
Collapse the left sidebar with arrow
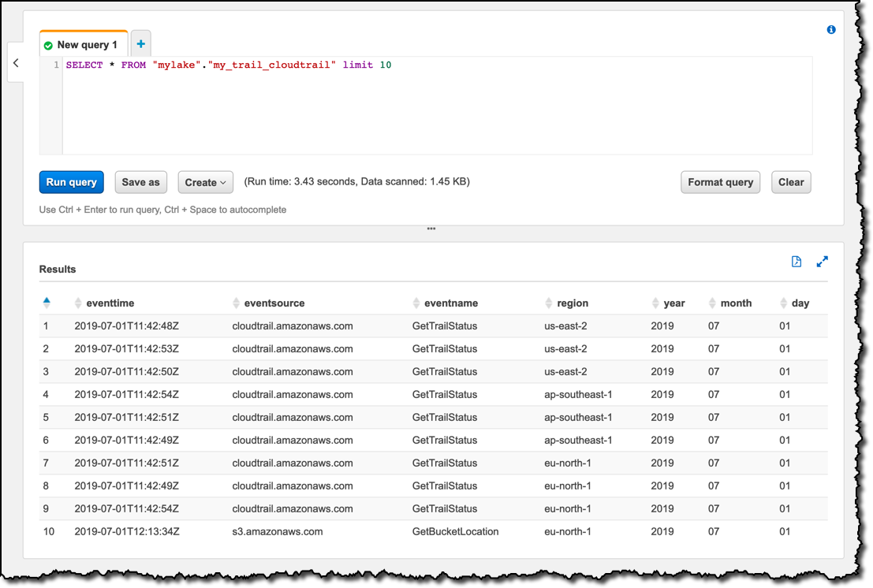click(16, 63)
